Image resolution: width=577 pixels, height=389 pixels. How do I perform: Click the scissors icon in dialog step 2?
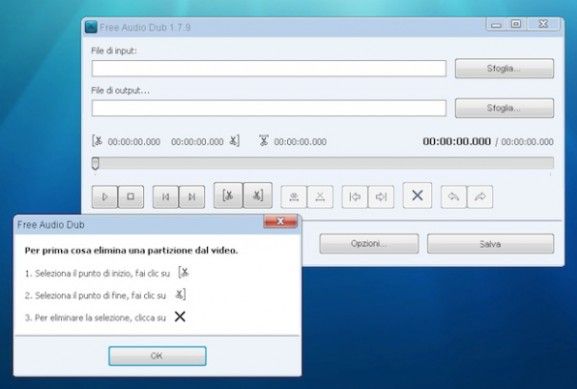click(x=180, y=294)
